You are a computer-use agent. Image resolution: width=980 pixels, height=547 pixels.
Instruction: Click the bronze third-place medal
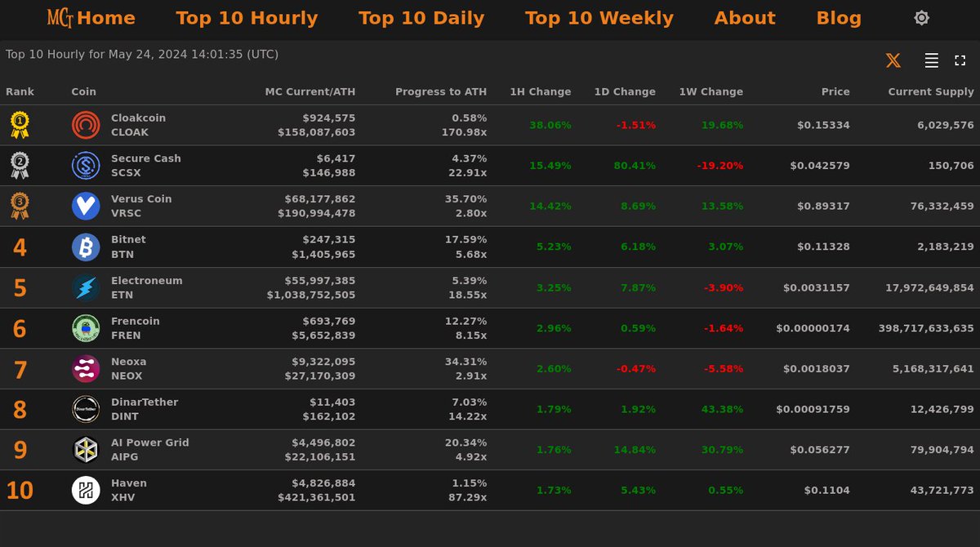point(20,207)
